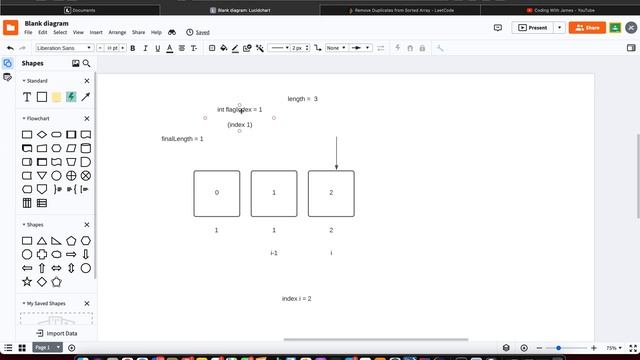The height and width of the screenshot is (360, 640).
Task: Open the 75% zoom level dropdown
Action: click(x=613, y=348)
